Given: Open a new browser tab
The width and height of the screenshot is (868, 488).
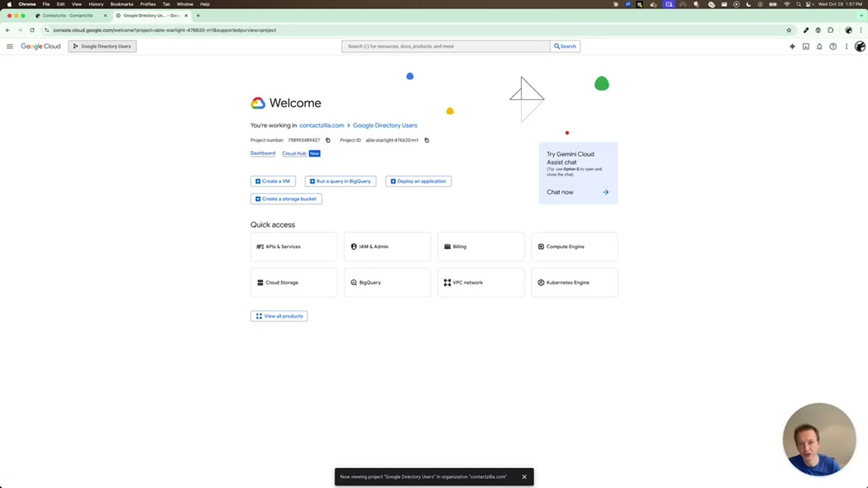Looking at the screenshot, I should click(198, 16).
